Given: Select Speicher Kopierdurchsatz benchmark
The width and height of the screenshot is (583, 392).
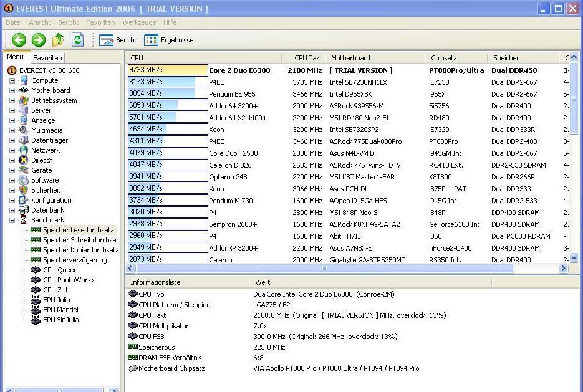Looking at the screenshot, I should coord(80,250).
